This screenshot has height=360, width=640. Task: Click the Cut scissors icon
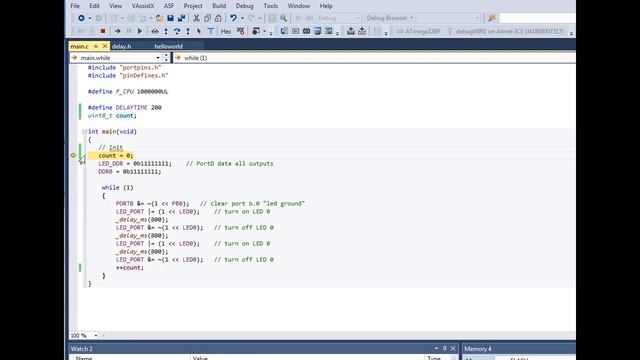click(196, 18)
